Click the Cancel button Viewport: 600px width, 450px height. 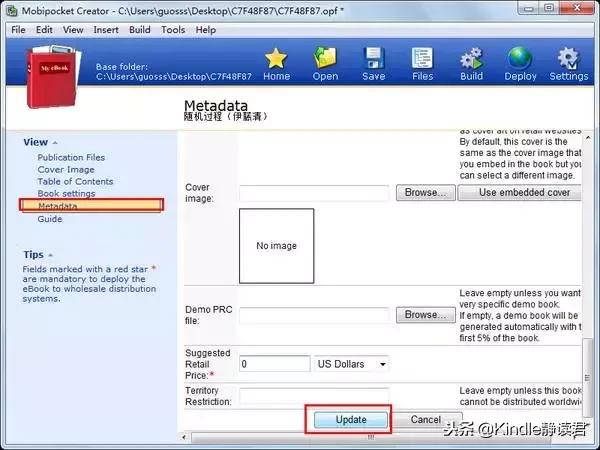[426, 419]
